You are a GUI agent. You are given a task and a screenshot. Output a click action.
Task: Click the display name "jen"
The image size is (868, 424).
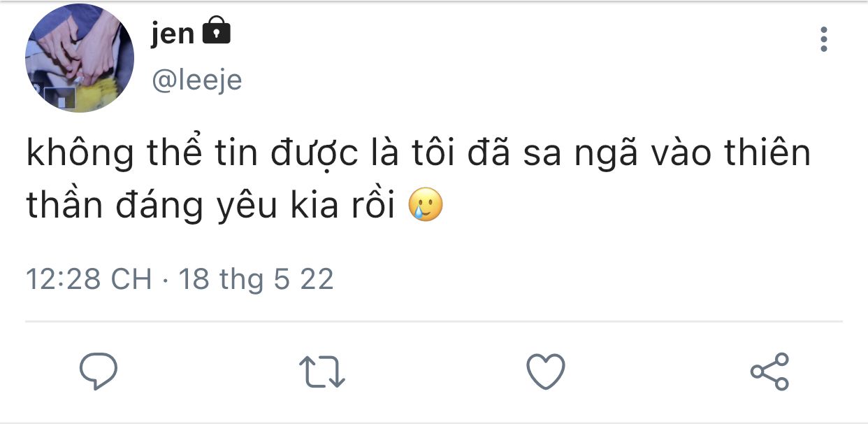(172, 34)
